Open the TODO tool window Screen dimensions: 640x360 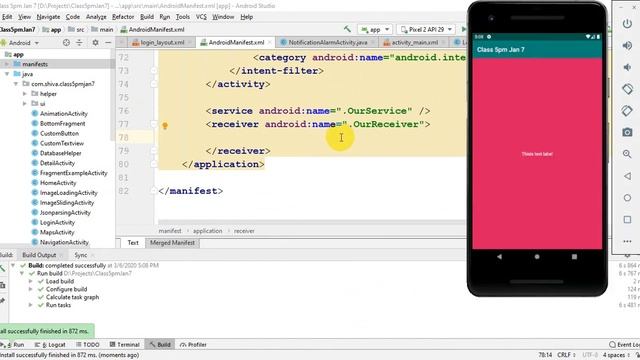88,344
